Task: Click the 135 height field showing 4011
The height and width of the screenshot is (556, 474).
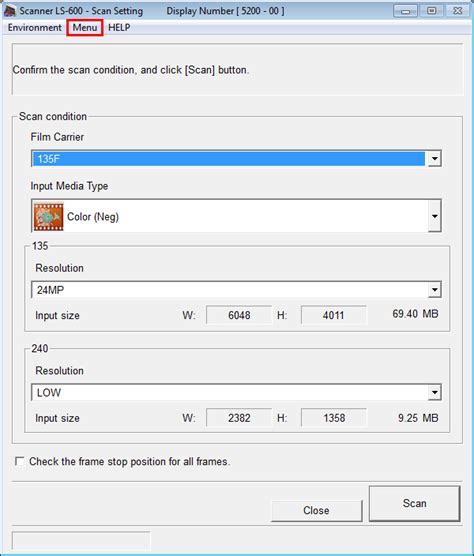Action: pyautogui.click(x=334, y=315)
